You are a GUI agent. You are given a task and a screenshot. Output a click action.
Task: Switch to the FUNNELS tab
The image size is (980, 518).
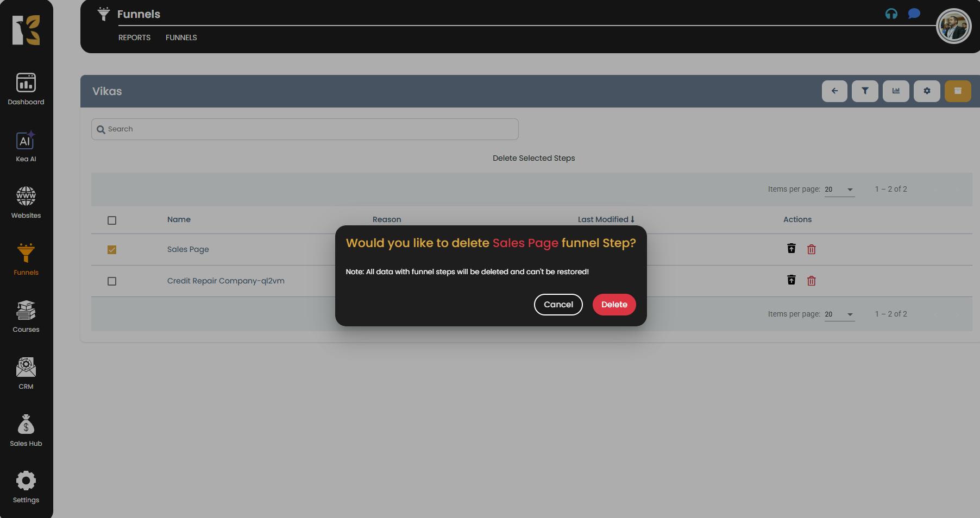click(181, 37)
